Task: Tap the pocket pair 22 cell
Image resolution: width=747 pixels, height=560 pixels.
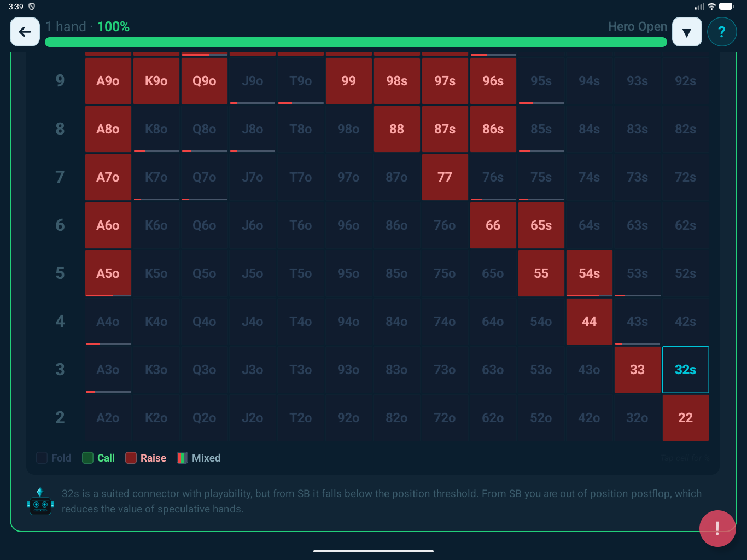Action: click(685, 418)
